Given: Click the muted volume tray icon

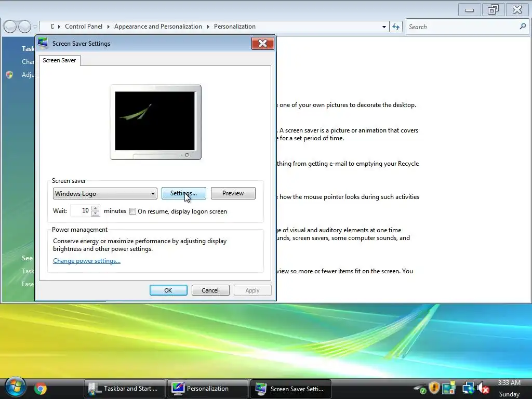Looking at the screenshot, I should (483, 388).
